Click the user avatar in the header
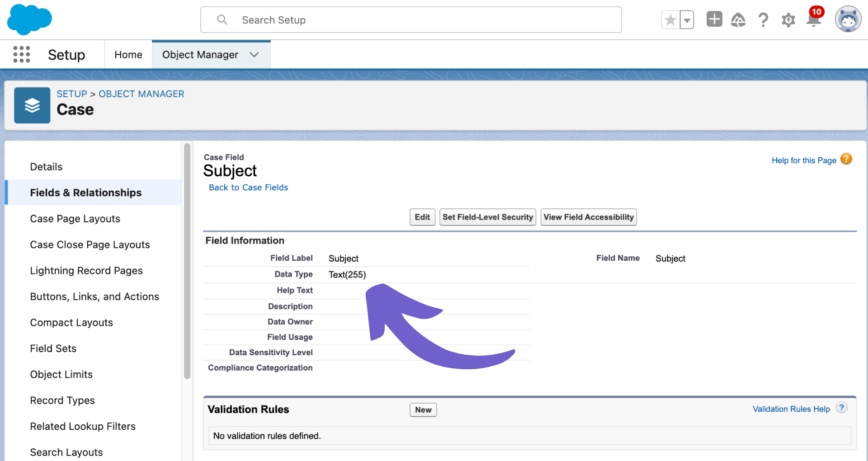The width and height of the screenshot is (868, 461). click(848, 19)
